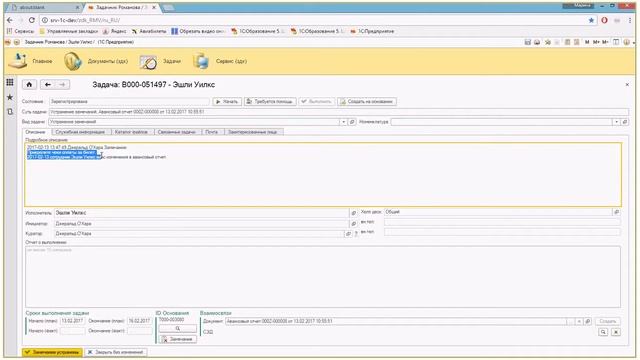Click the Замечание button under ID Основания
The height and width of the screenshot is (360, 640).
click(178, 339)
